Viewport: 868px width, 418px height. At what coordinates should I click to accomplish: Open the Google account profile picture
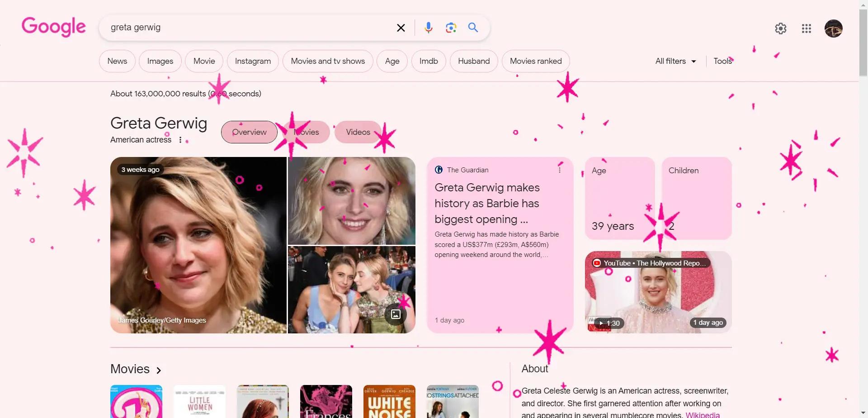833,28
